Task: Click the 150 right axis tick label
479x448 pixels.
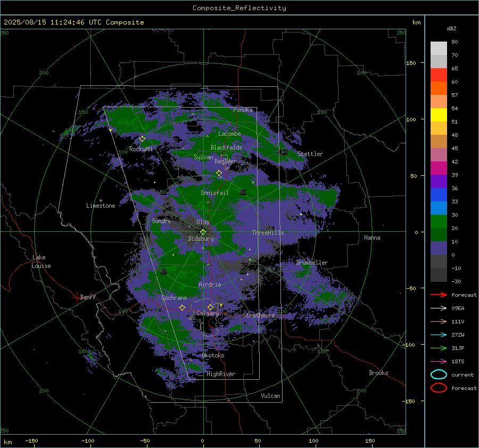Action: (411, 63)
